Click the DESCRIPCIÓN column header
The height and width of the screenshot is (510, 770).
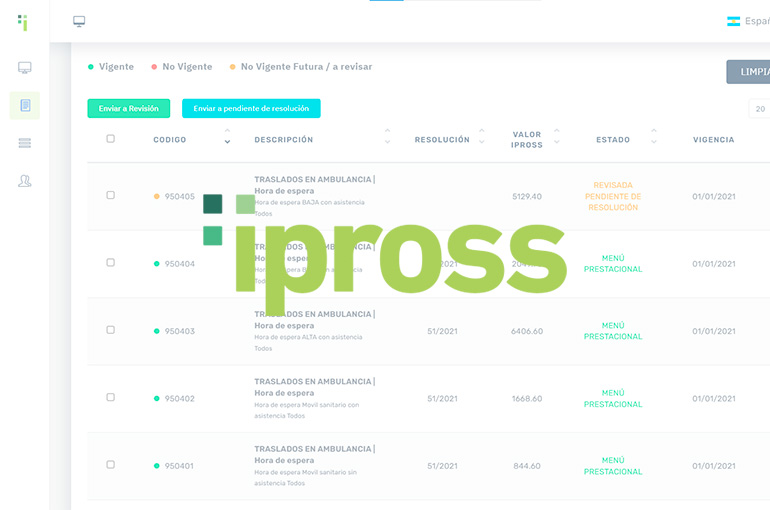(283, 140)
